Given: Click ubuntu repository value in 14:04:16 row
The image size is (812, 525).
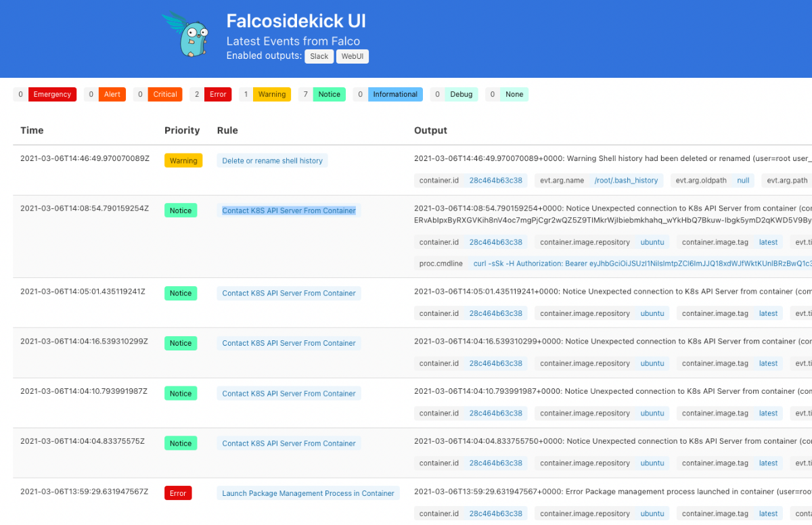Looking at the screenshot, I should click(x=652, y=364).
